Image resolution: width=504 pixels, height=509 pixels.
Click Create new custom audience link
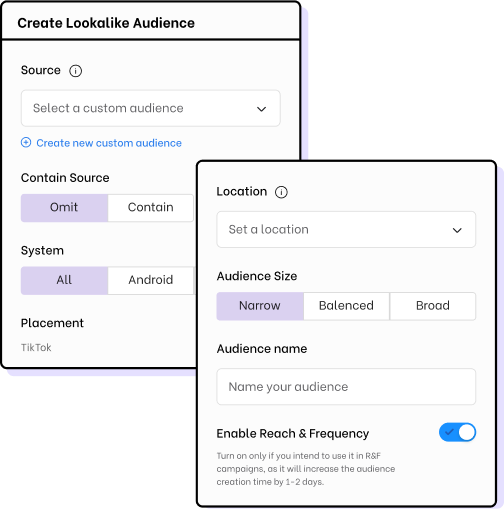point(109,143)
